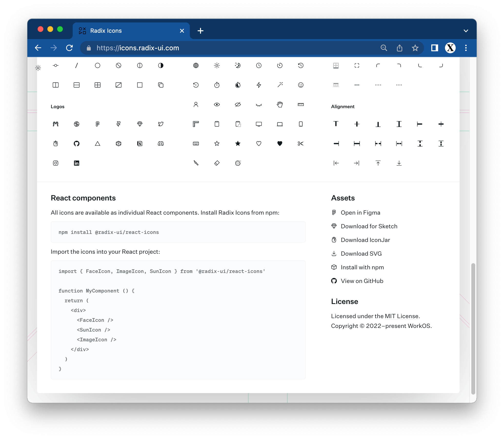This screenshot has width=504, height=439.
Task: Reload the current page
Action: (x=70, y=48)
